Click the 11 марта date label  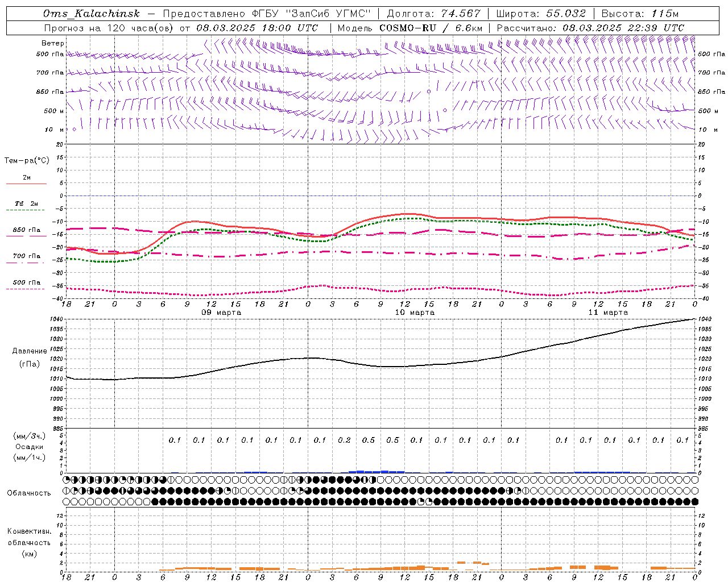point(608,313)
